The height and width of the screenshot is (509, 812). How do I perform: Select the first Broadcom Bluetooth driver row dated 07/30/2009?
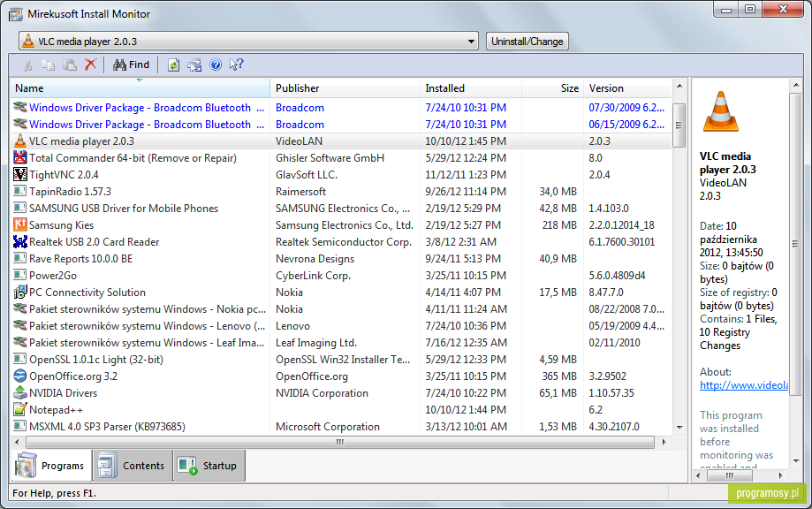[x=341, y=108]
